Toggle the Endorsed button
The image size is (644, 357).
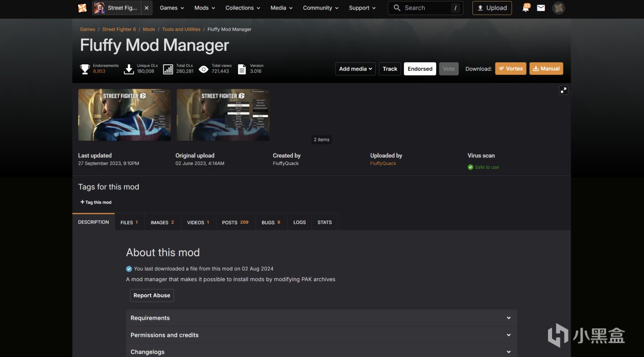(420, 69)
